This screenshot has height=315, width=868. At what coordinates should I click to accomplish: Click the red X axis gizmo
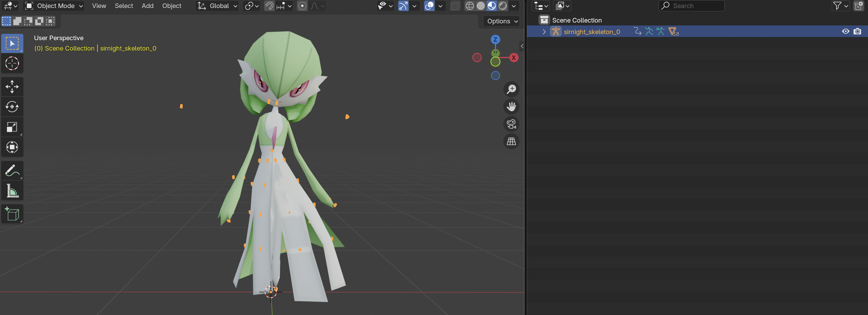click(x=513, y=57)
